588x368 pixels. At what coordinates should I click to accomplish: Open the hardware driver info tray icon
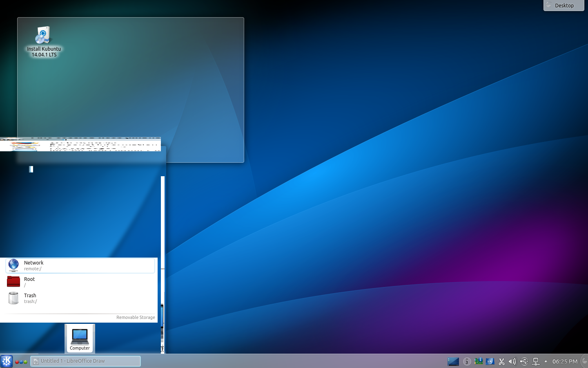(479, 361)
